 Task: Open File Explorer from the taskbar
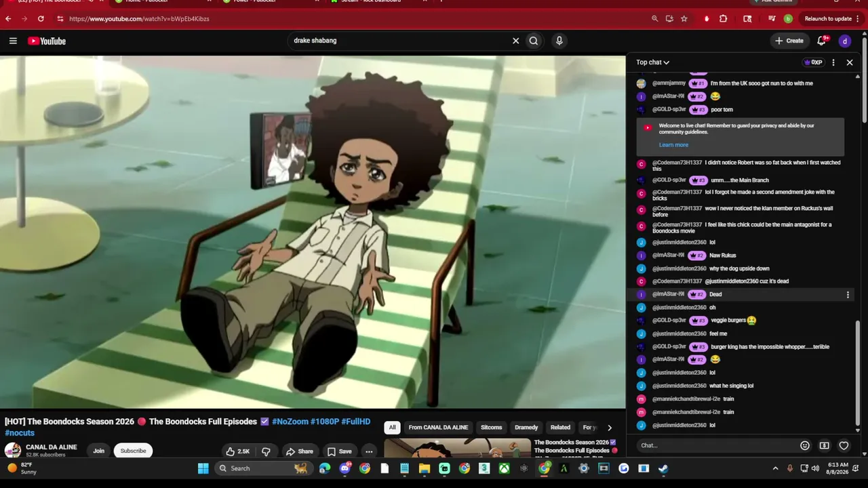click(425, 468)
